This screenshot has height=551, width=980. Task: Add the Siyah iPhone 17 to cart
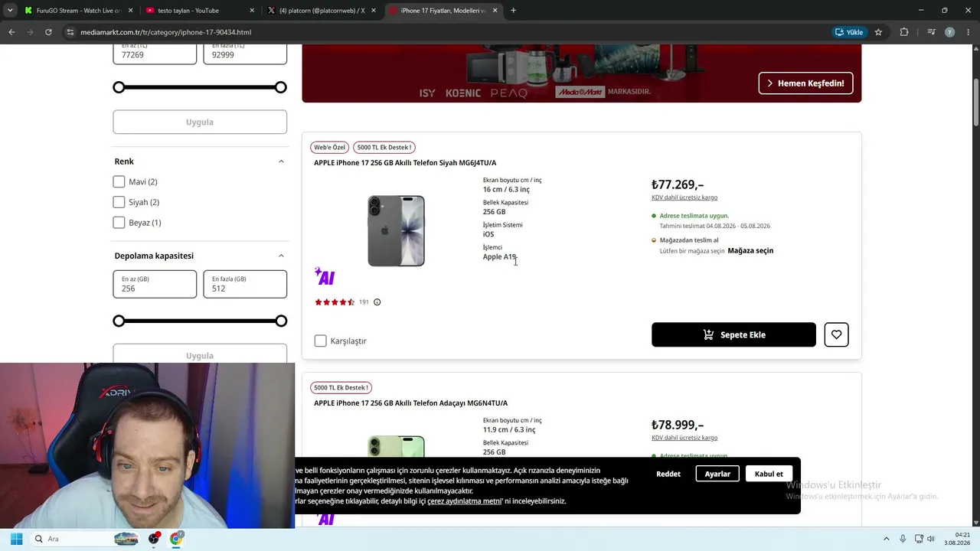pos(733,334)
